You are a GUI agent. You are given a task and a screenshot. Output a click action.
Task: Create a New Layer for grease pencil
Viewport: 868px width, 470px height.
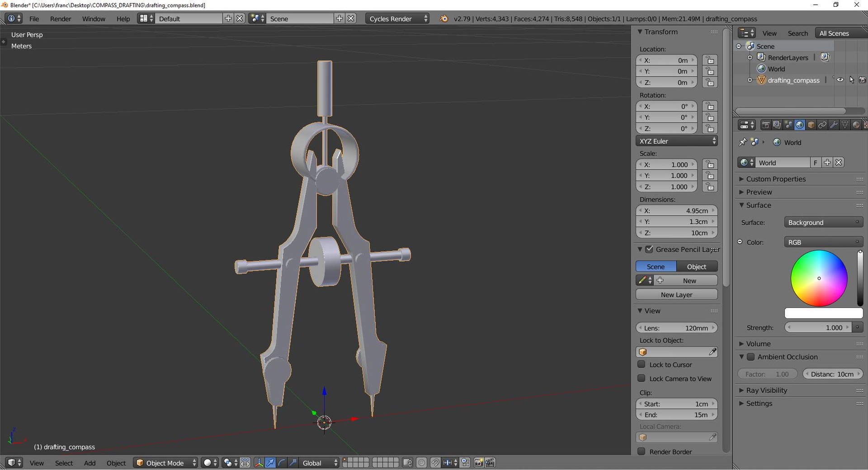click(676, 294)
